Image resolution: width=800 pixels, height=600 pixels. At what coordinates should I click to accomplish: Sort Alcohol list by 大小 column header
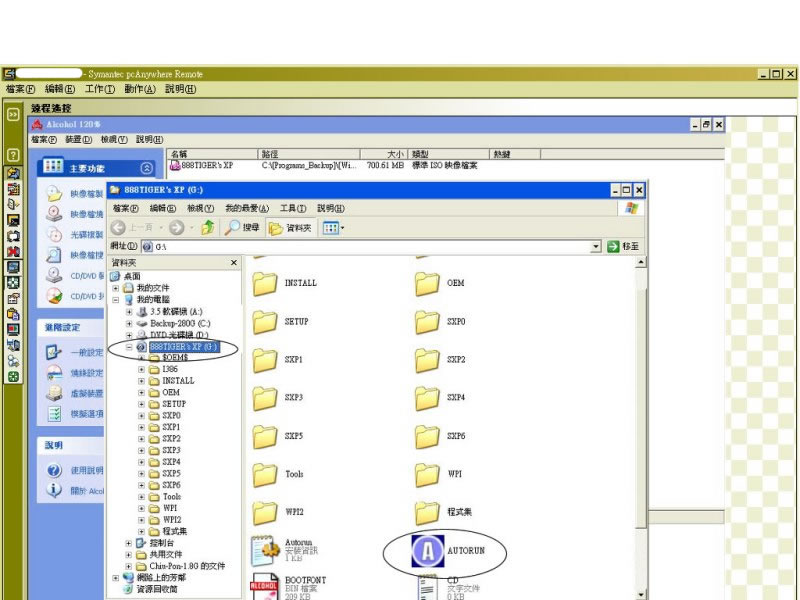tap(384, 154)
